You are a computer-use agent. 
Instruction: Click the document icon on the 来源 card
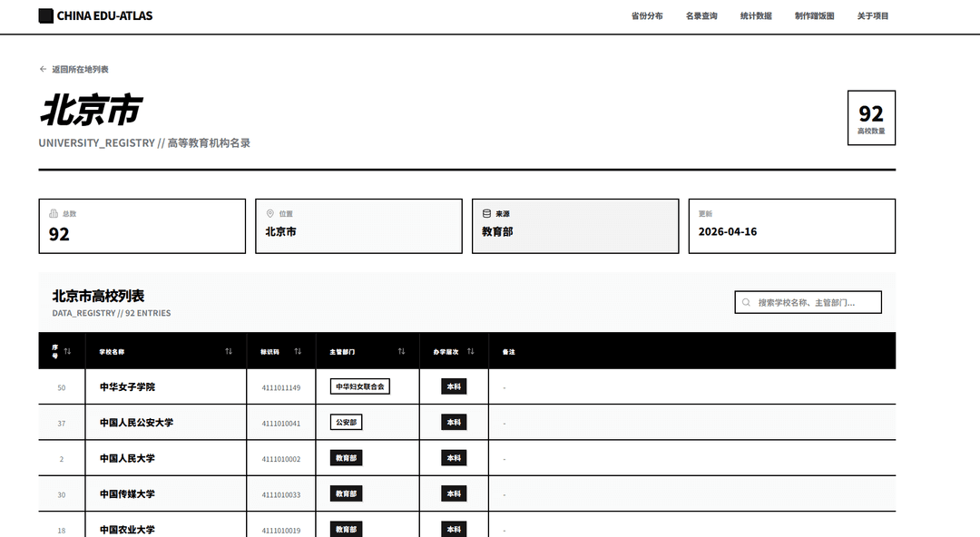tap(487, 212)
